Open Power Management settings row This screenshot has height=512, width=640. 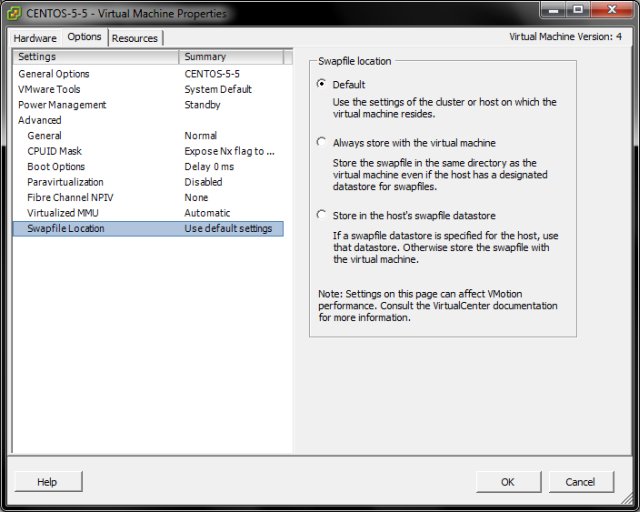(x=148, y=105)
